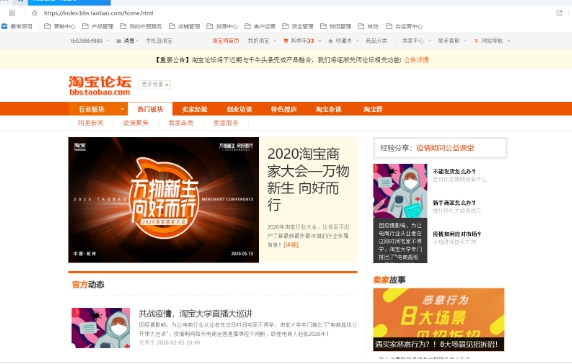Expand the tb028864880 account menu
Image resolution: width=572 pixels, height=364 pixels.
(90, 41)
